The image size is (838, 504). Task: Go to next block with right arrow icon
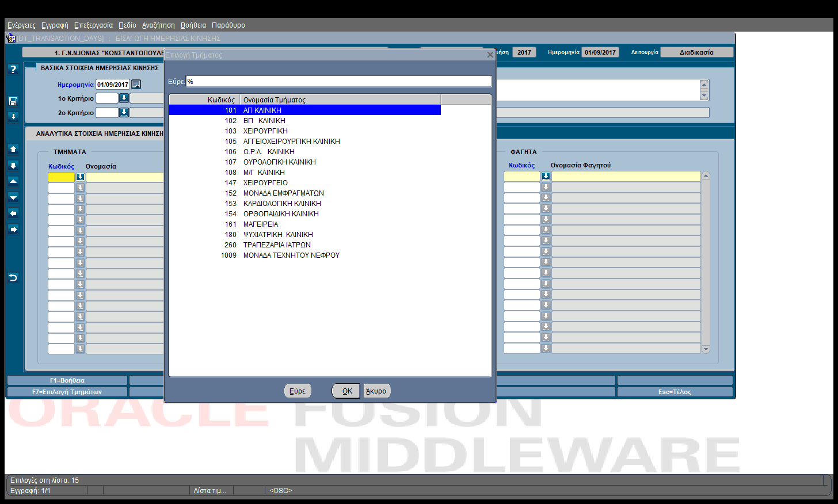click(13, 230)
